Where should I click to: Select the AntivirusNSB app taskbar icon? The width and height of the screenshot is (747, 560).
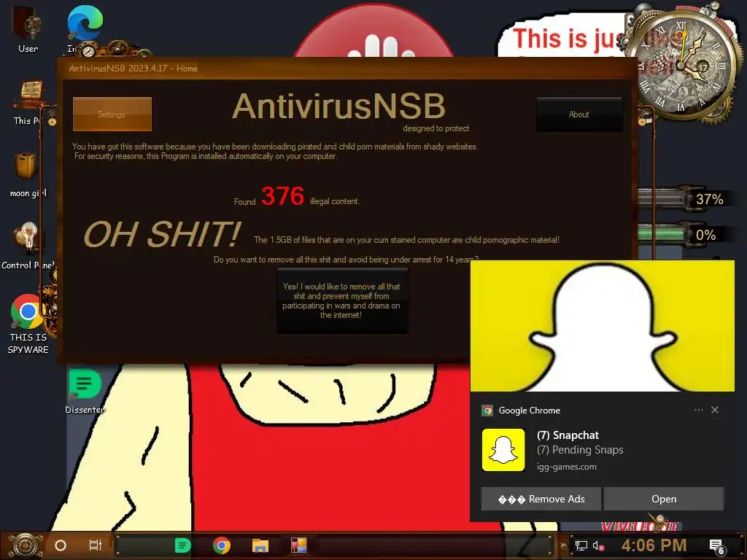(298, 545)
